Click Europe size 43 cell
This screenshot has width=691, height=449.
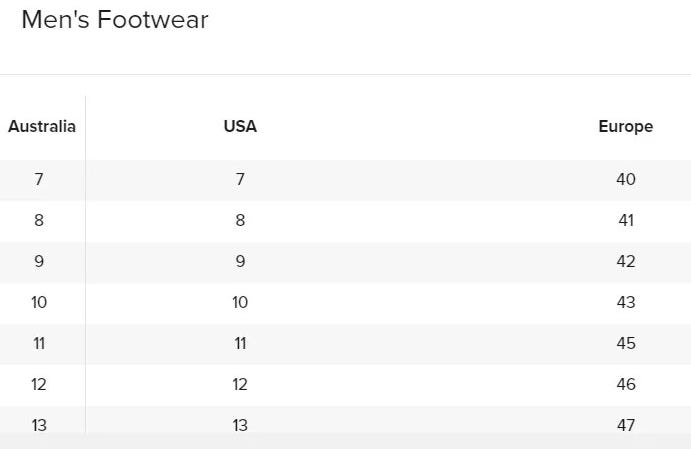pyautogui.click(x=626, y=303)
